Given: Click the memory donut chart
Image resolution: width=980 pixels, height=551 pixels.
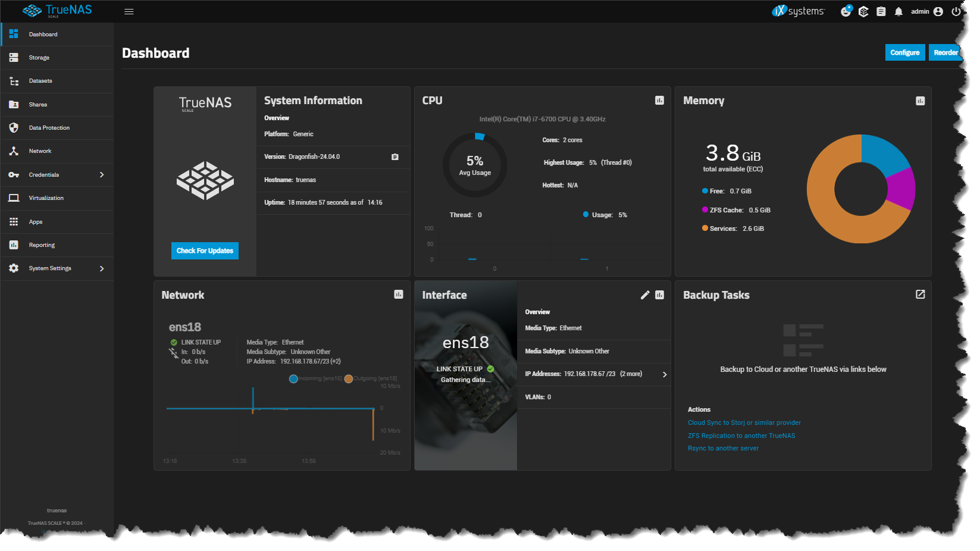Looking at the screenshot, I should tap(861, 189).
